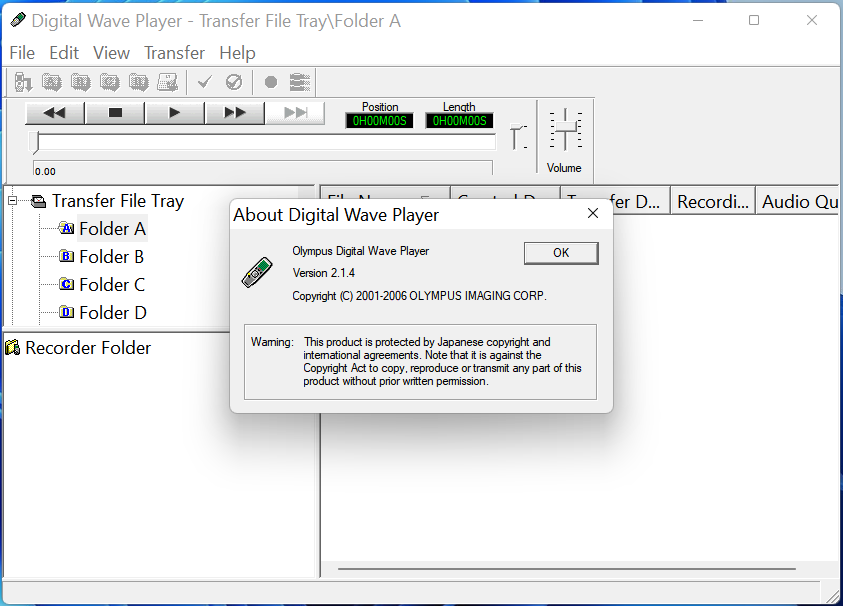Viewport: 843px width, 606px height.
Task: Click the rewind playback button
Action: tap(55, 113)
